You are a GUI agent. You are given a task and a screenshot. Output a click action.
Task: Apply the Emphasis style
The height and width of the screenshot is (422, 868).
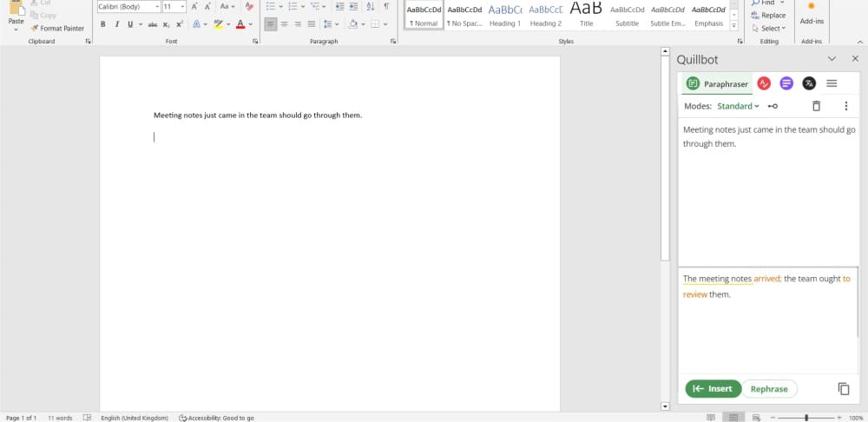click(708, 16)
